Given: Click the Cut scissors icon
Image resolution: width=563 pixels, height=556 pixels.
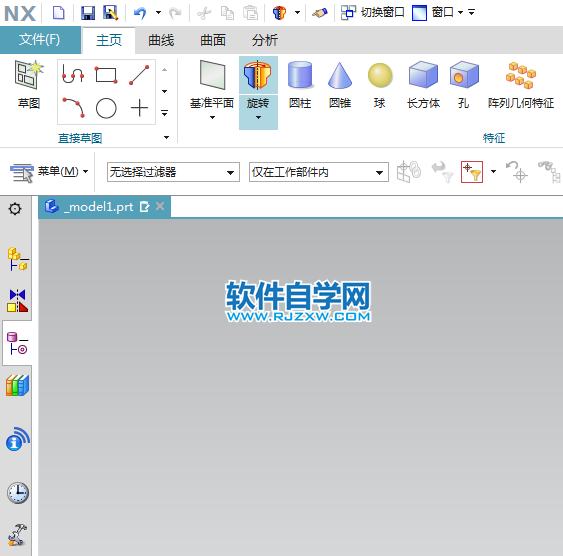Looking at the screenshot, I should coord(204,13).
